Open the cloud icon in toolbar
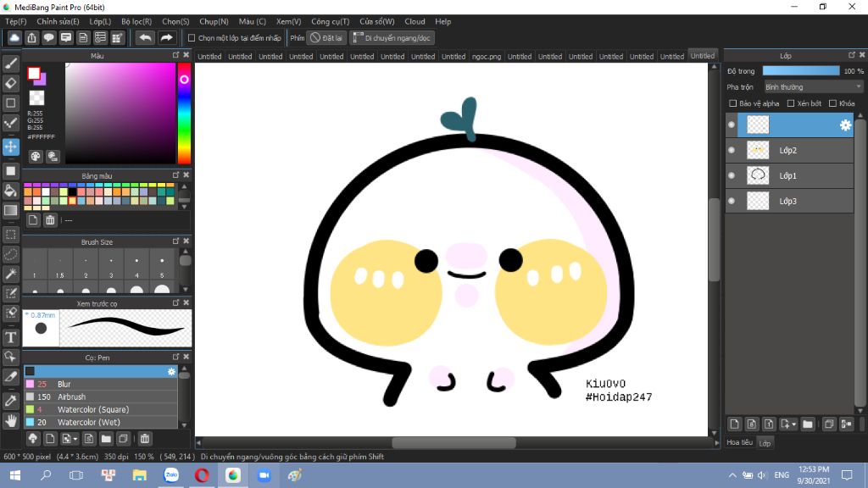 tap(14, 37)
